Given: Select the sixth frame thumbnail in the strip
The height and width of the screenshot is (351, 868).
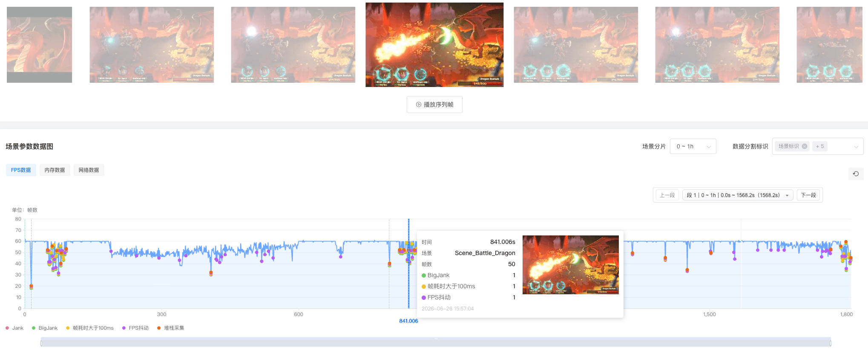Looking at the screenshot, I should click(717, 45).
